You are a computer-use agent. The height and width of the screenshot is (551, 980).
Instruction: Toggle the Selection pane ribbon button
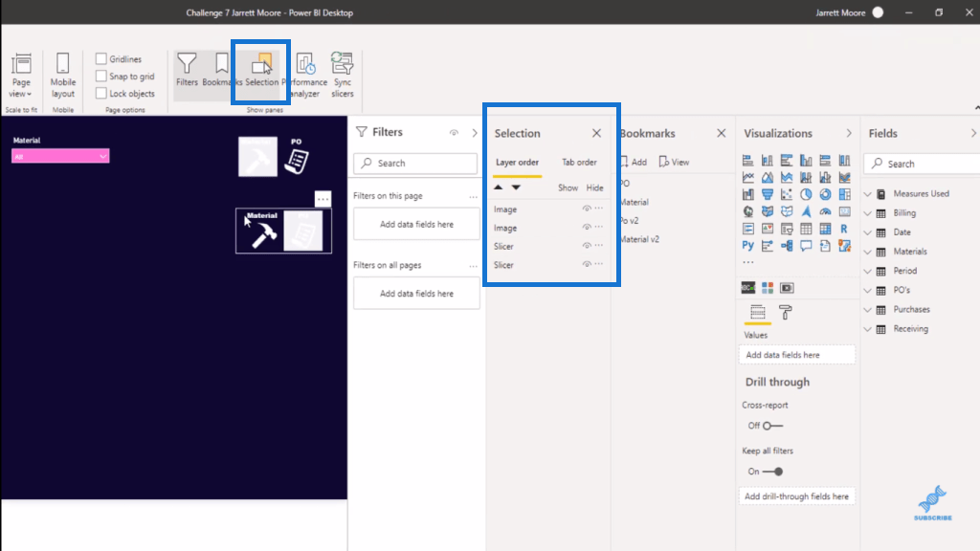[x=261, y=69]
